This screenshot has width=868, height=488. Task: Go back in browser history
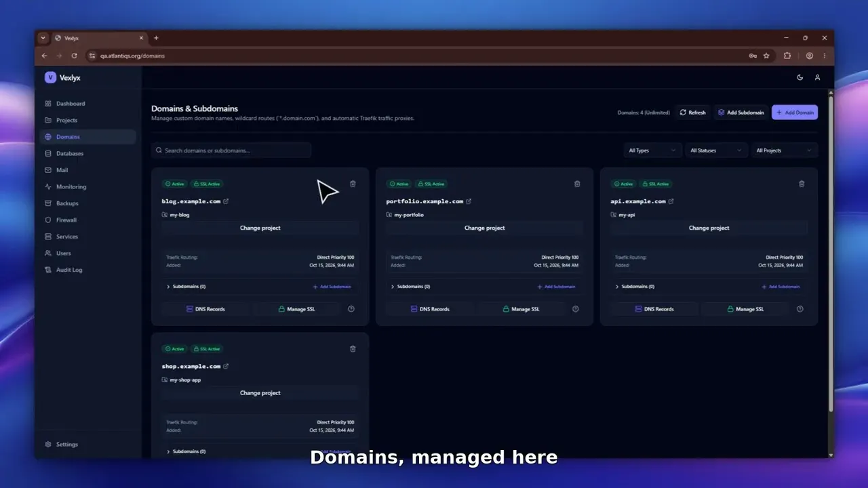(x=44, y=56)
